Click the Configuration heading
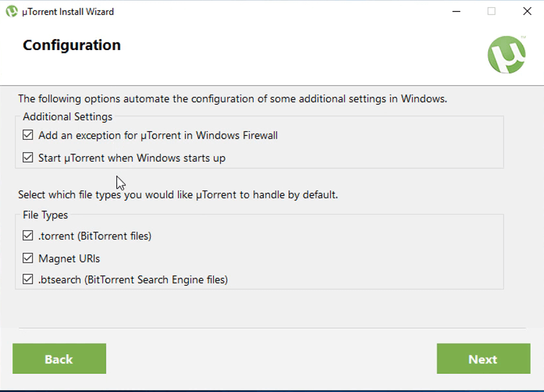 tap(71, 45)
